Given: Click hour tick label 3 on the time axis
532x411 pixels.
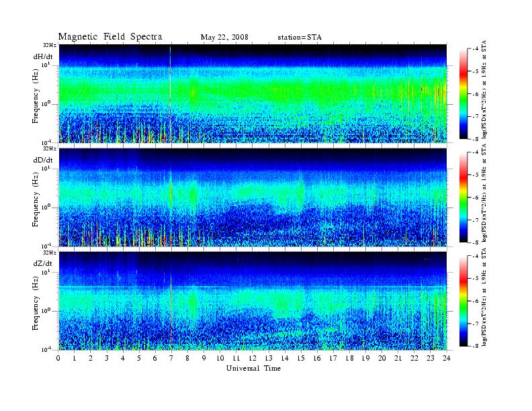Looking at the screenshot, I should click(107, 358).
